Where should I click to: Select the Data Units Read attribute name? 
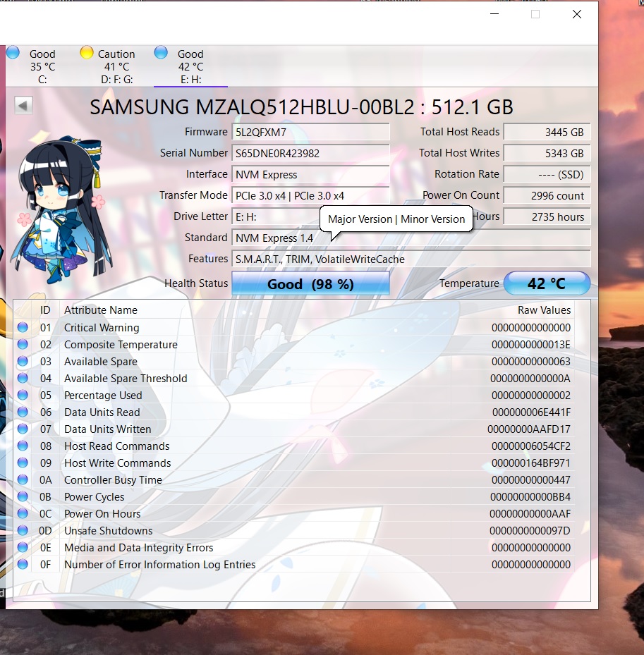pos(102,412)
